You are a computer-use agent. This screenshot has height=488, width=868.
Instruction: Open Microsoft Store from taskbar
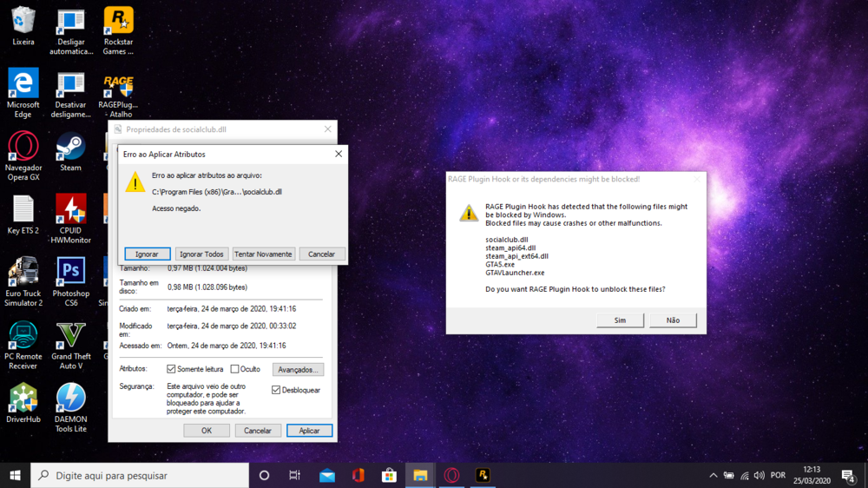point(389,475)
